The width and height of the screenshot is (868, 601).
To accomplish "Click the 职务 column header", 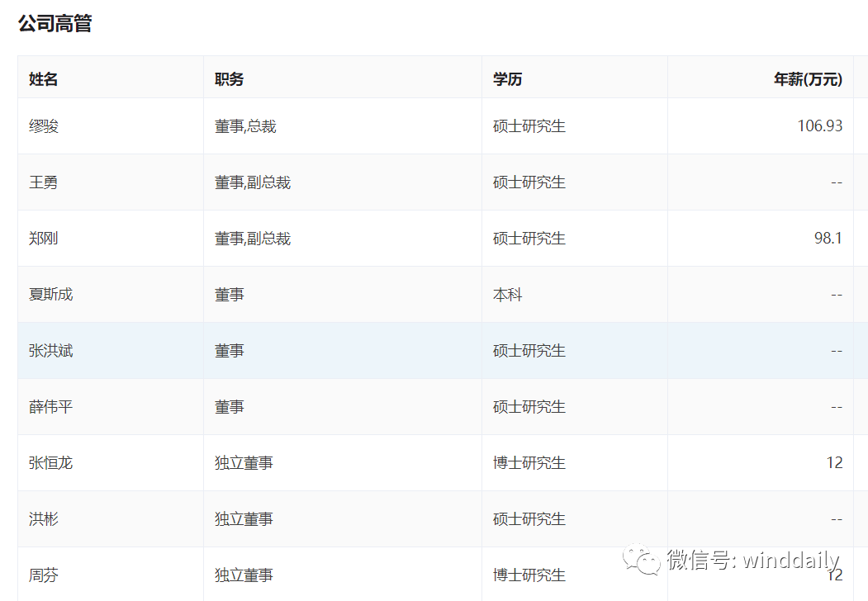I will pos(230,79).
